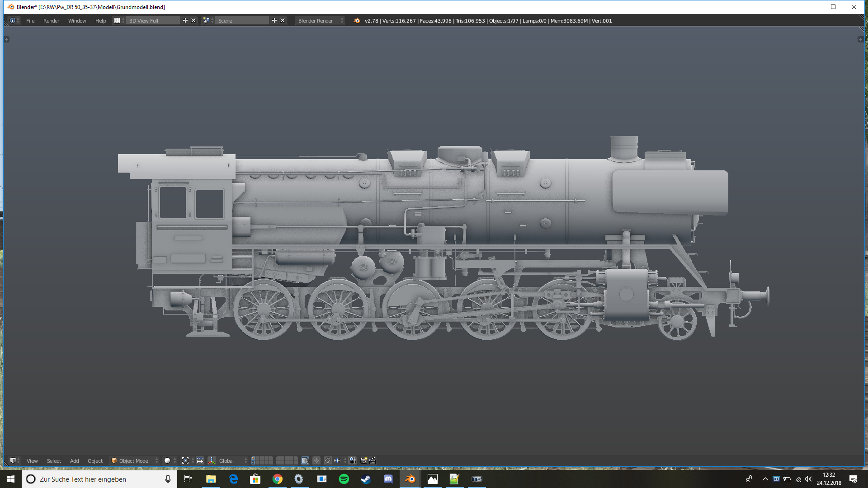The height and width of the screenshot is (488, 868).
Task: Add a new screen layout with plus button
Action: (x=185, y=21)
